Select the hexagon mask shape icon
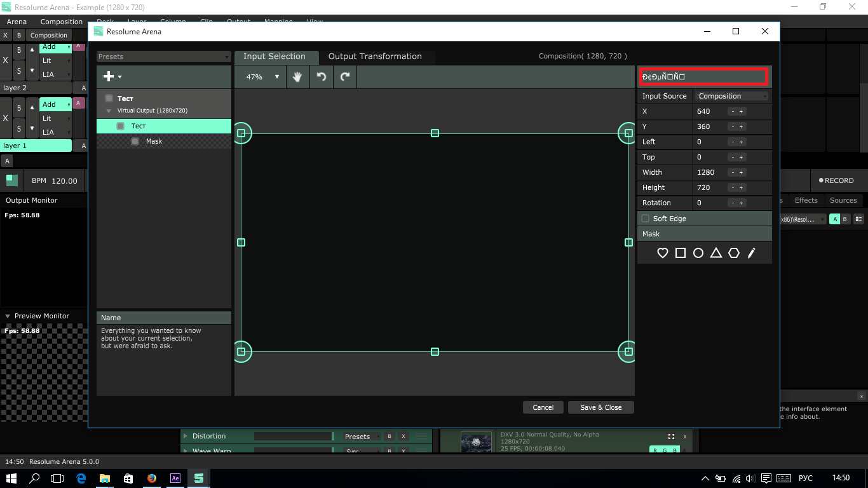This screenshot has width=868, height=488. [733, 253]
